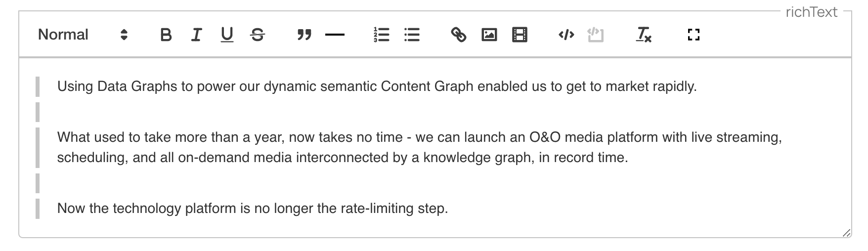Image resolution: width=868 pixels, height=251 pixels.
Task: Open the Normal parag848 style dropdown
Action: [x=63, y=35]
